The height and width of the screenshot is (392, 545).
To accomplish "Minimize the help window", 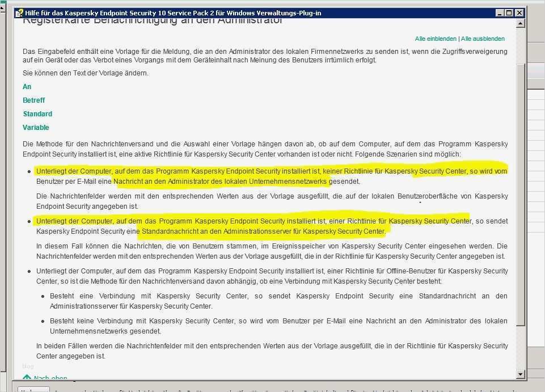I will click(x=500, y=13).
